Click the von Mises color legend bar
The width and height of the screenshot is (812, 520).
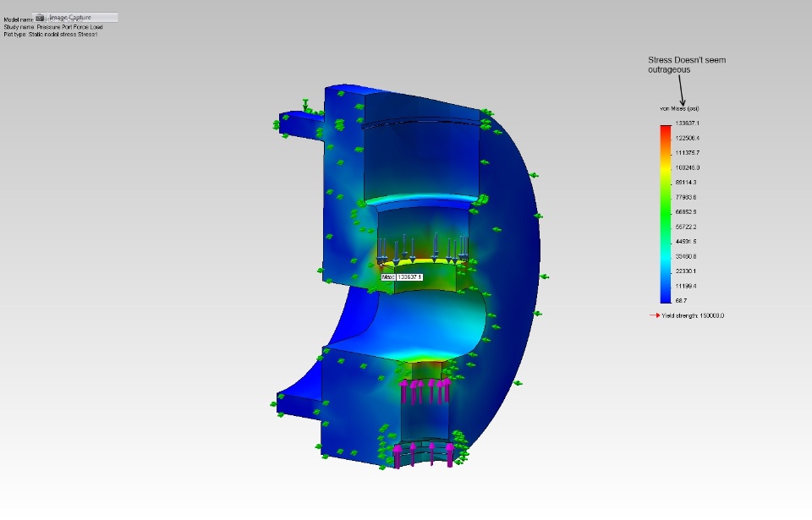click(x=666, y=214)
